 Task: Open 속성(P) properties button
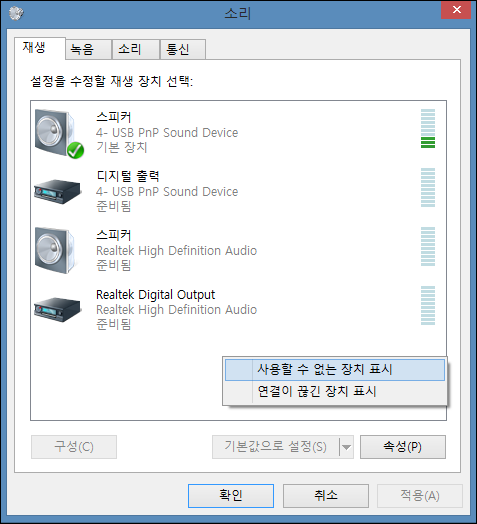pyautogui.click(x=403, y=447)
